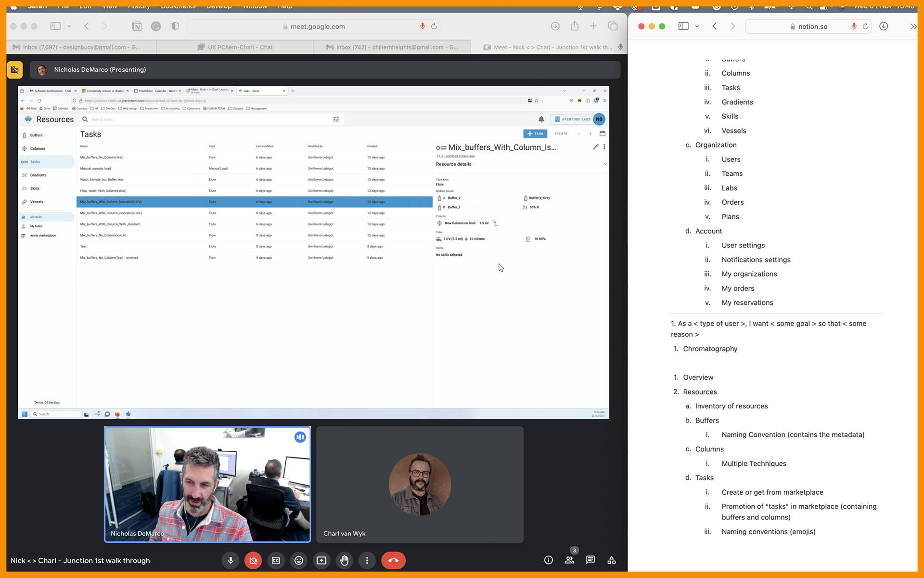The height and width of the screenshot is (578, 924).
Task: Raise hand in the meeting
Action: tap(344, 560)
